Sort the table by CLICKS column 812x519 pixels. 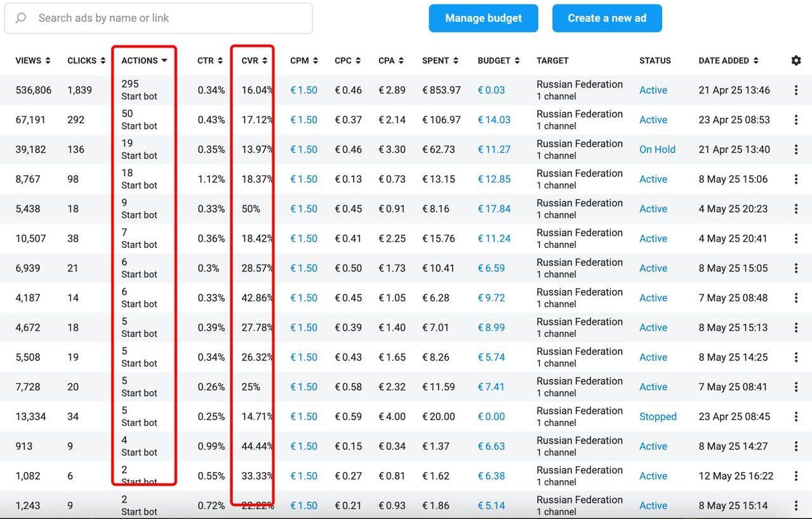point(86,61)
